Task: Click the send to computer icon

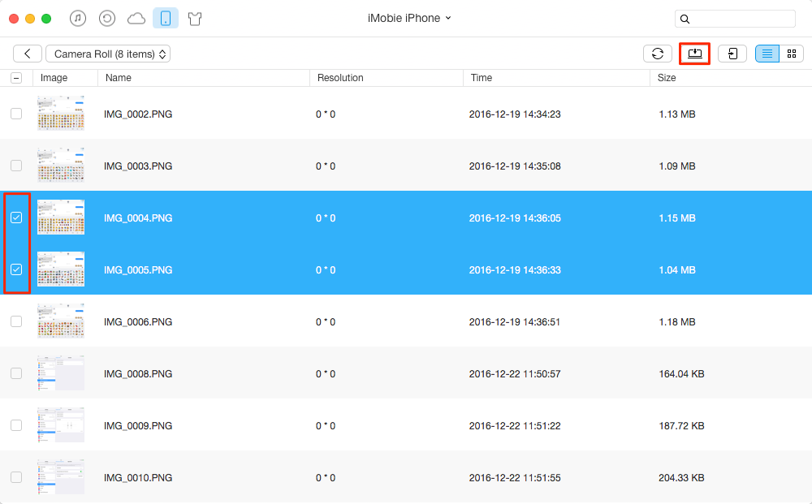Action: pos(694,54)
